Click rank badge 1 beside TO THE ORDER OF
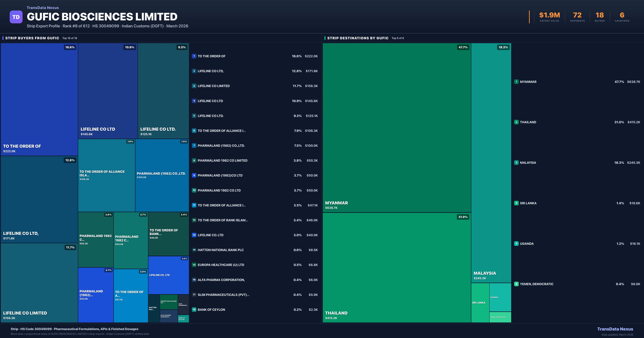The height and width of the screenshot is (338, 644). (x=194, y=56)
